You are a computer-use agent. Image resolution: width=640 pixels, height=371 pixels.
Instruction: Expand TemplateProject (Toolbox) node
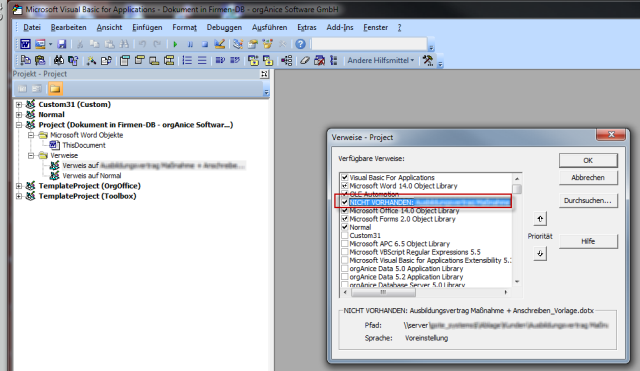(x=19, y=196)
